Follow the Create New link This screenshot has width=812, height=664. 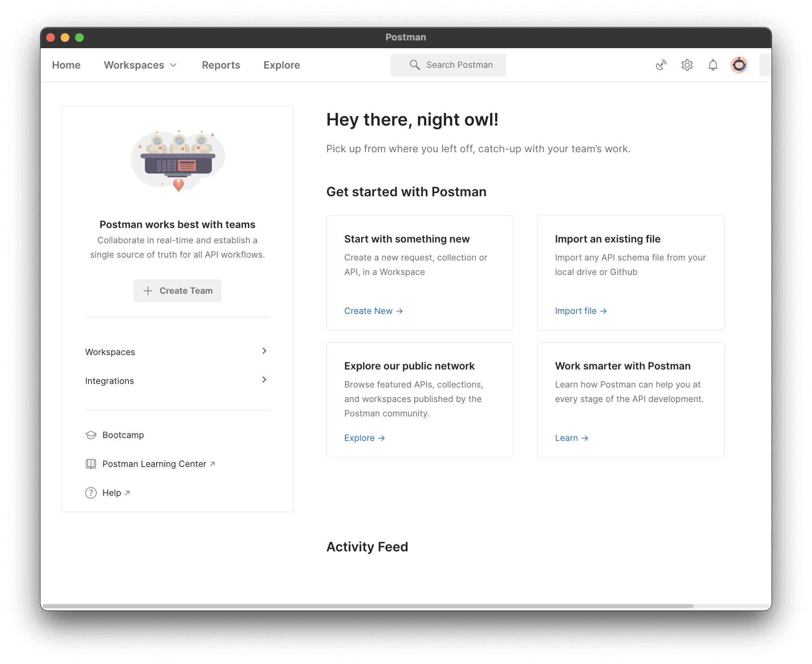373,311
